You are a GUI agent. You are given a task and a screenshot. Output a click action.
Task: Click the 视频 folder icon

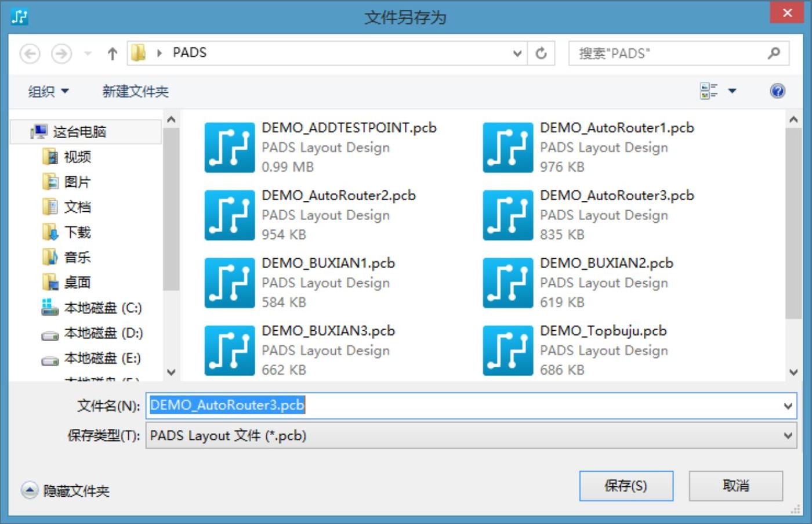pyautogui.click(x=50, y=157)
